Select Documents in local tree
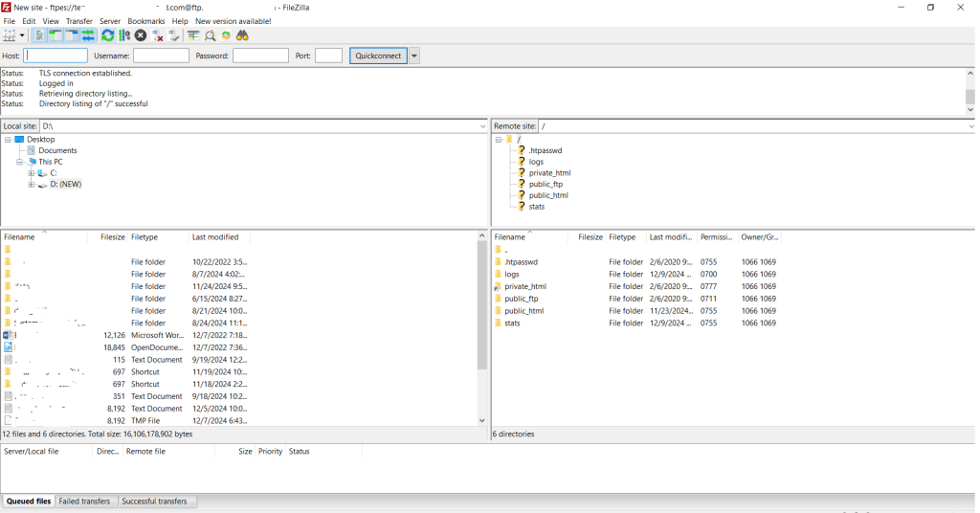980x513 pixels. [57, 150]
